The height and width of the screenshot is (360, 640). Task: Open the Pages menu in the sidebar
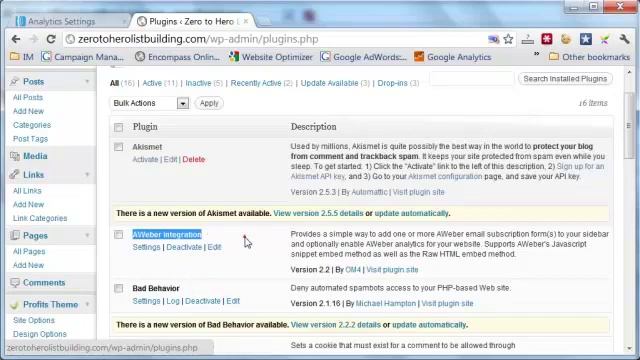(35, 236)
